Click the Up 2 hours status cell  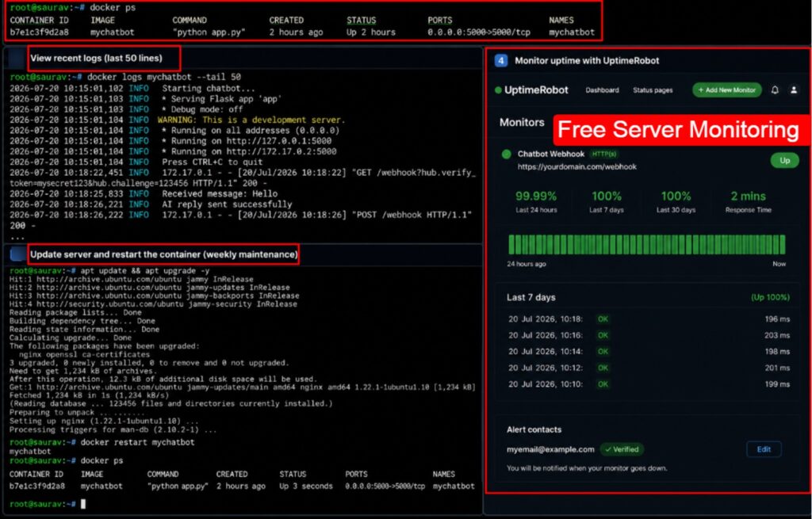coord(371,32)
